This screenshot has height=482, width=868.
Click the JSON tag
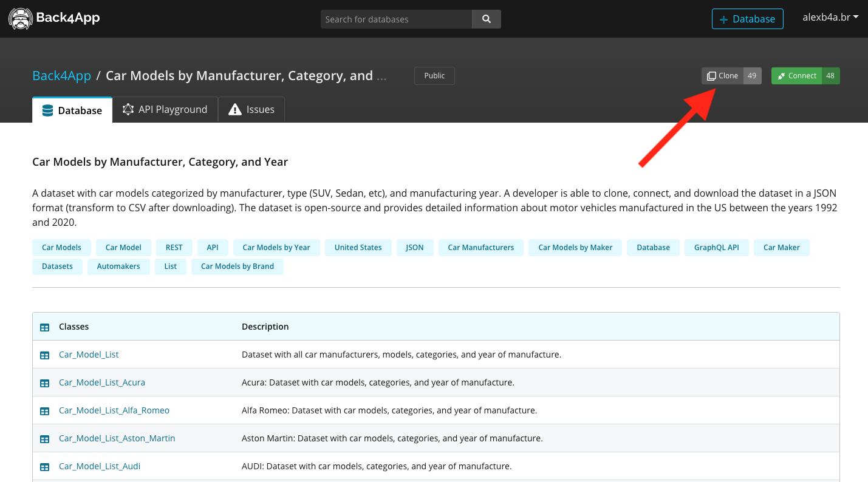click(x=415, y=248)
